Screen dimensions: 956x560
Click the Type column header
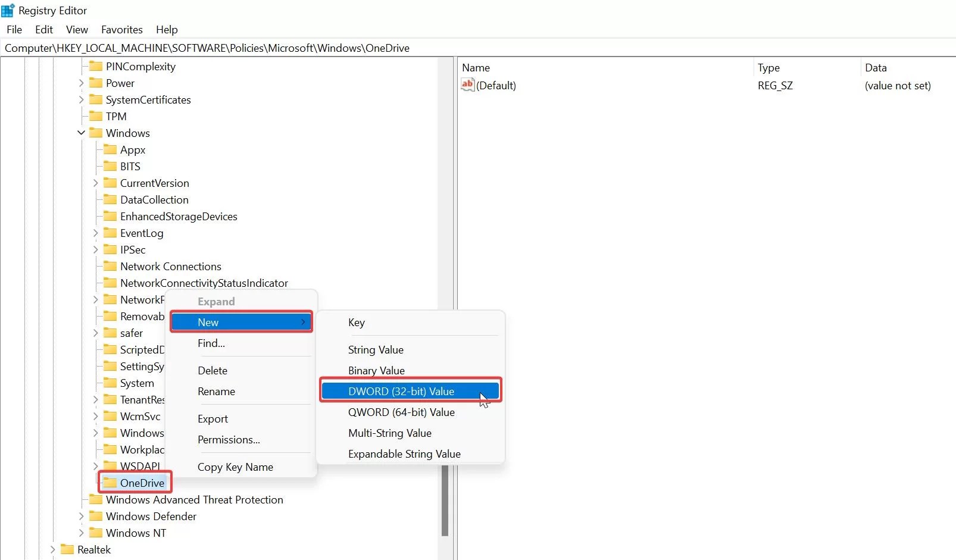click(x=768, y=67)
